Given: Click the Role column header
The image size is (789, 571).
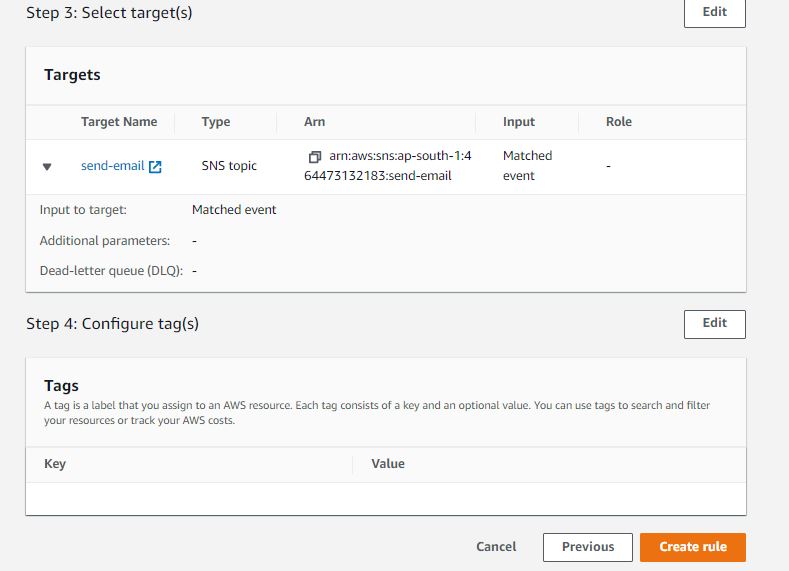Looking at the screenshot, I should pyautogui.click(x=619, y=122).
